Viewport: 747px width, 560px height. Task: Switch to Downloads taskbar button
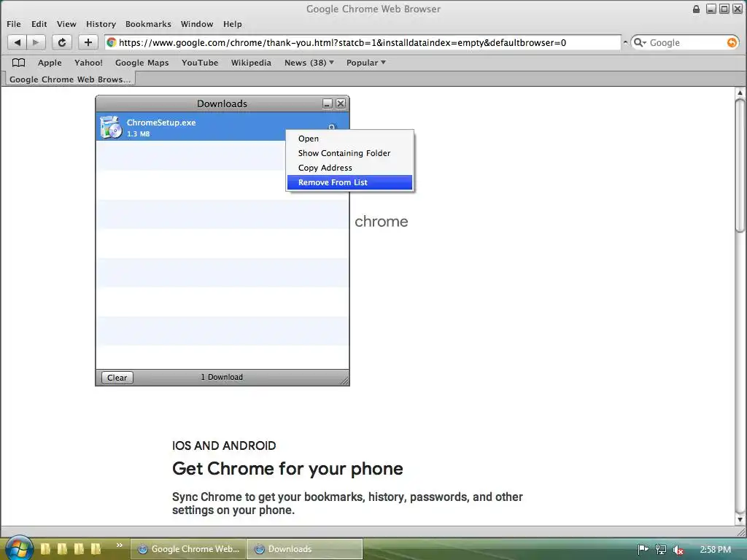point(305,549)
